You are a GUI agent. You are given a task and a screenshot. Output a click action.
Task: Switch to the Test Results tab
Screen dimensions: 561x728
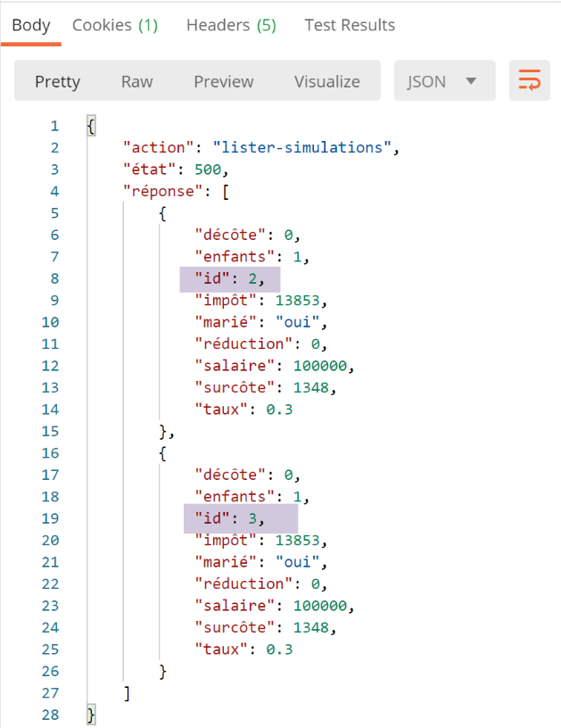tap(350, 25)
